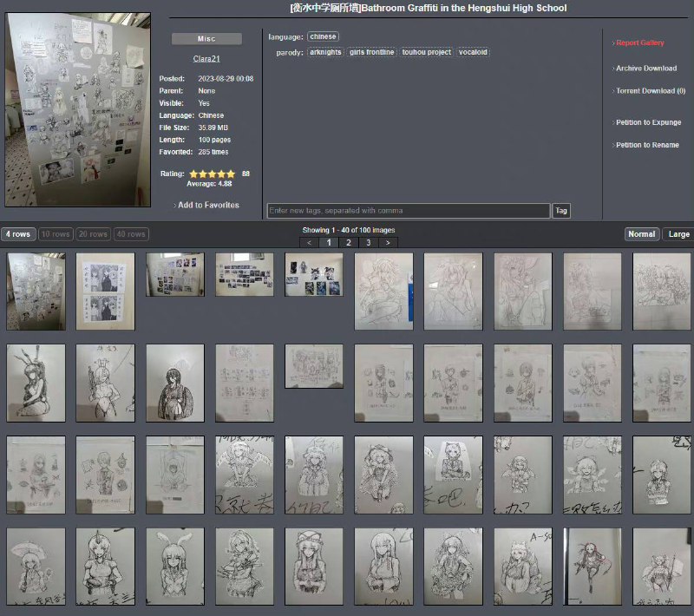Add gallery to Favorites

point(208,205)
